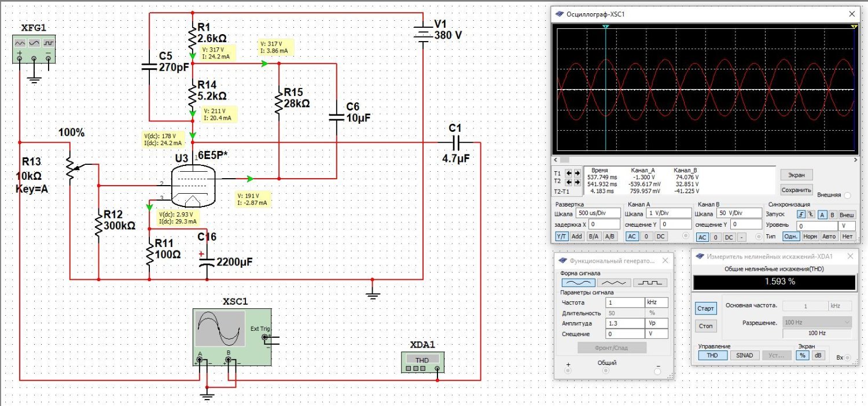Move cursor T2 right with arrow

[x=577, y=182]
